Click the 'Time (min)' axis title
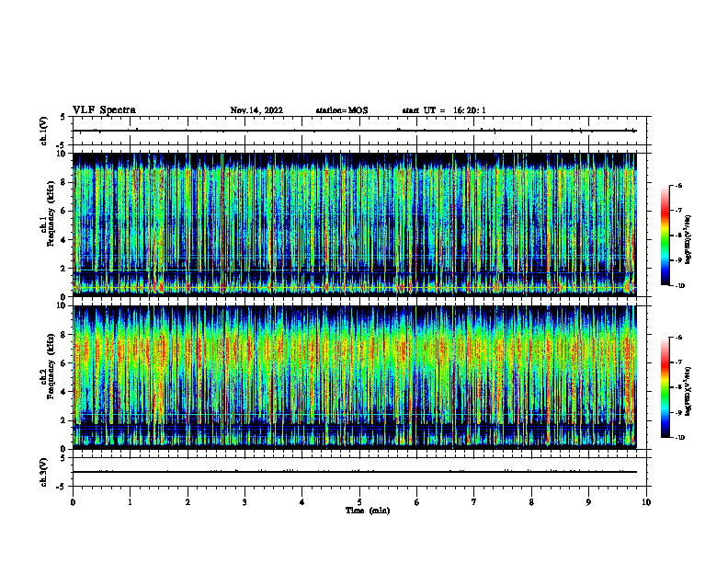The image size is (728, 563). tap(368, 511)
